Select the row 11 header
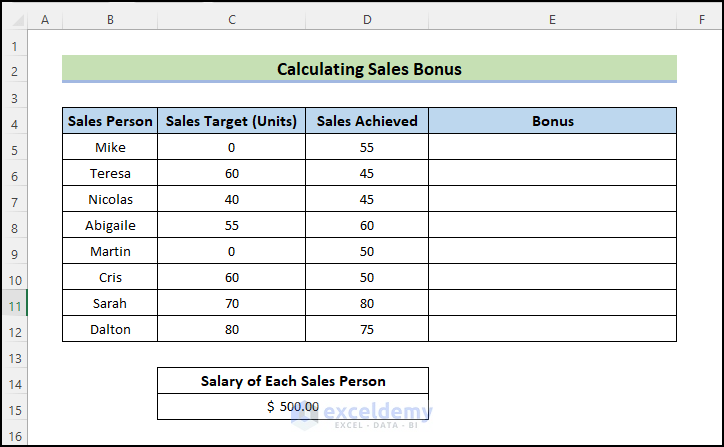The height and width of the screenshot is (447, 724). tap(14, 303)
